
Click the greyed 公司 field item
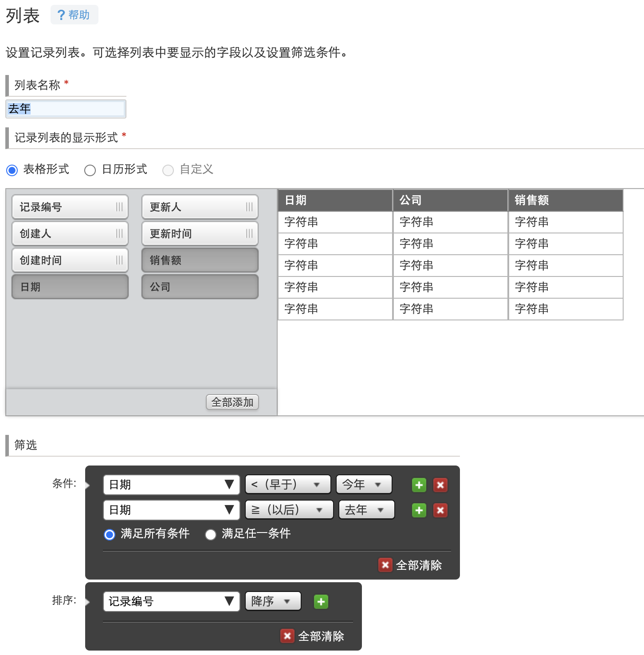pos(200,287)
